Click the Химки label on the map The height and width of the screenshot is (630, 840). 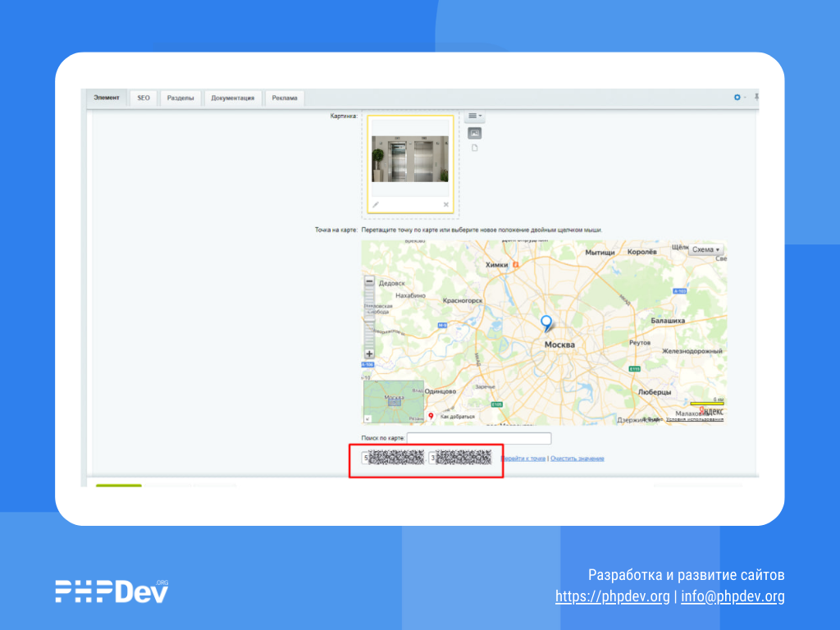[x=496, y=265]
